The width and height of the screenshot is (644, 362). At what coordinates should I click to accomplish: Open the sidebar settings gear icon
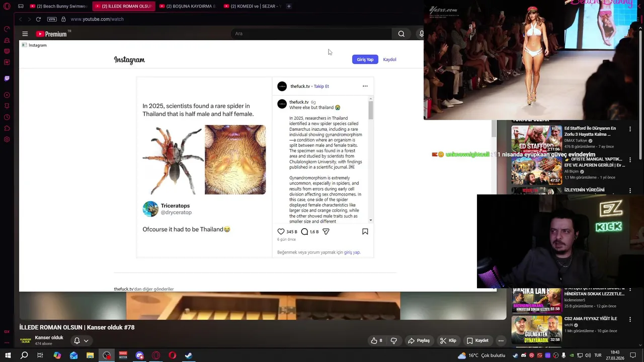[x=7, y=139]
